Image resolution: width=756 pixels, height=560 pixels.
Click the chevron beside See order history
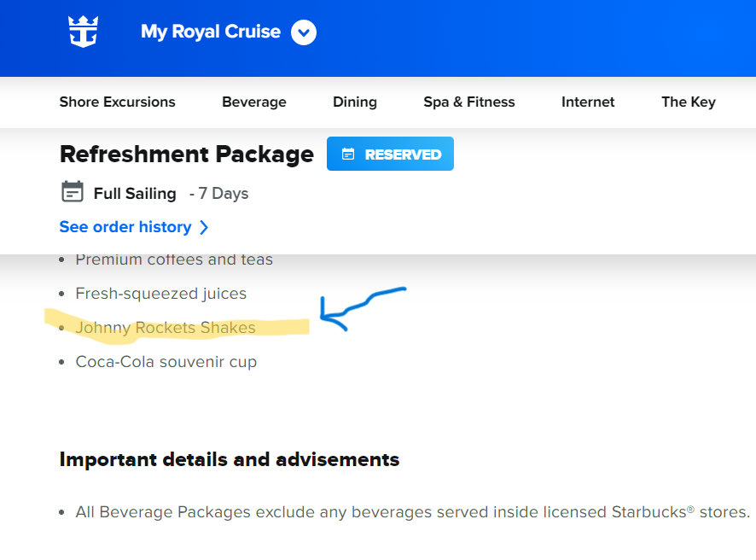coord(205,227)
